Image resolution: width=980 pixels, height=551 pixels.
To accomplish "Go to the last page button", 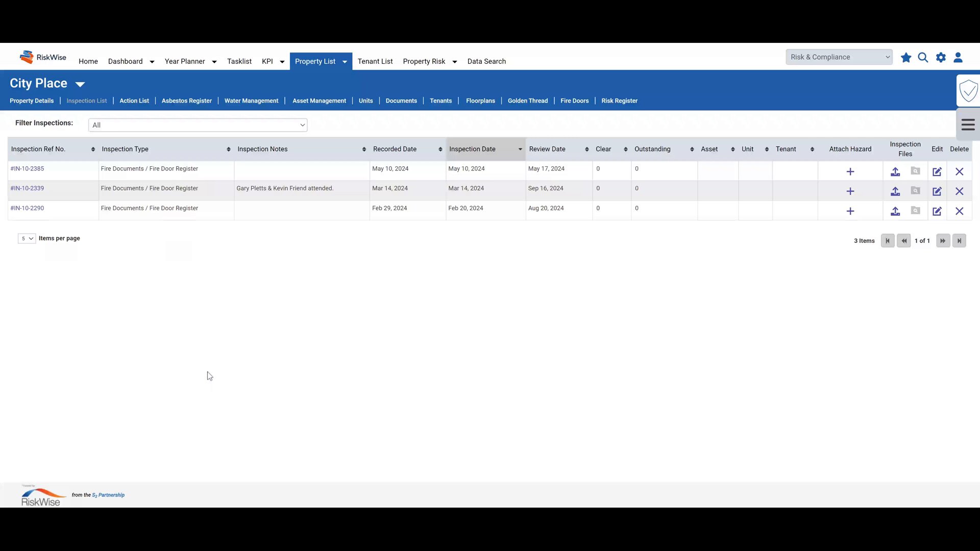I will coord(959,241).
